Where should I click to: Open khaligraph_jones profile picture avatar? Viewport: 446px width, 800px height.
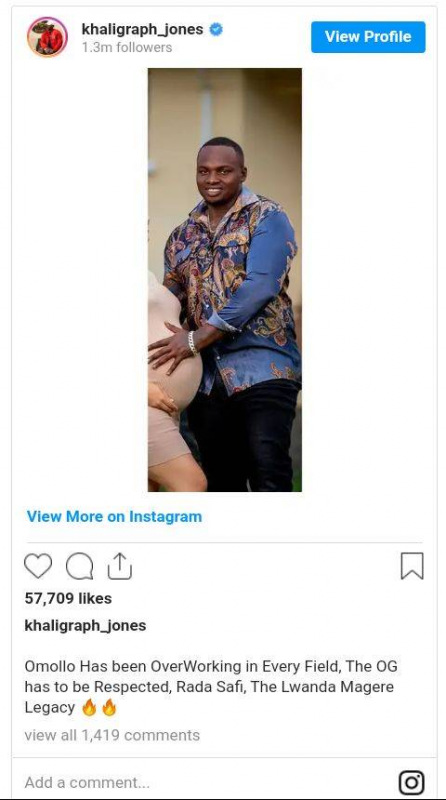[x=47, y=37]
